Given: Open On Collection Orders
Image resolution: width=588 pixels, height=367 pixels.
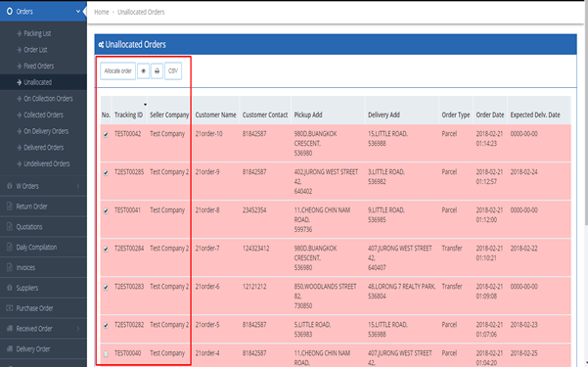Looking at the screenshot, I should pyautogui.click(x=48, y=99).
